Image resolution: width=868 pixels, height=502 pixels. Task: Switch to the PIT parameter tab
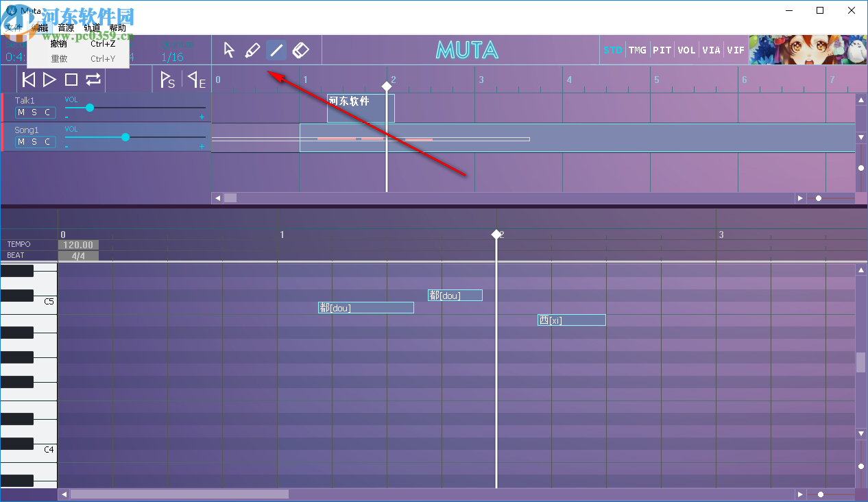[x=662, y=49]
